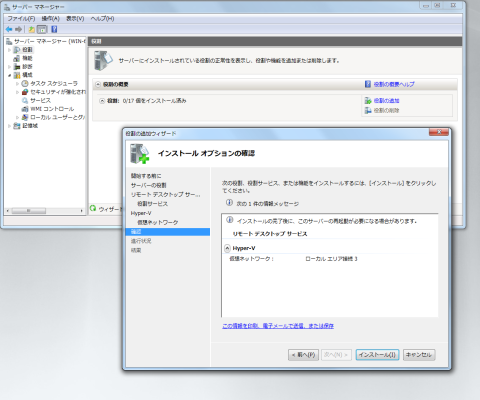
Task: Toggle the show/hide console tree toolbar icon
Action: point(42,29)
